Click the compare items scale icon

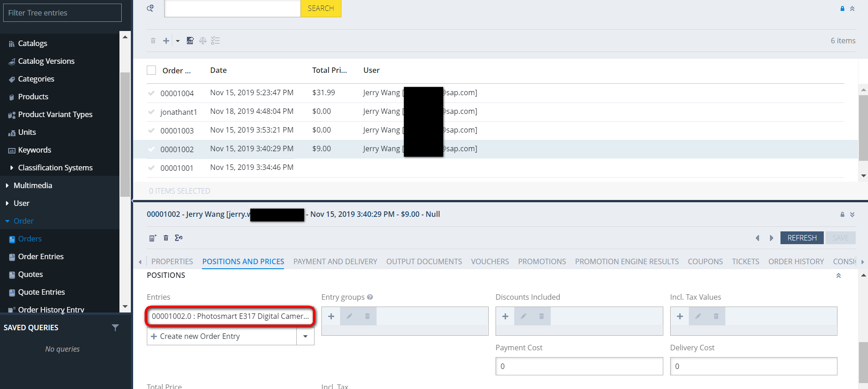pyautogui.click(x=203, y=41)
